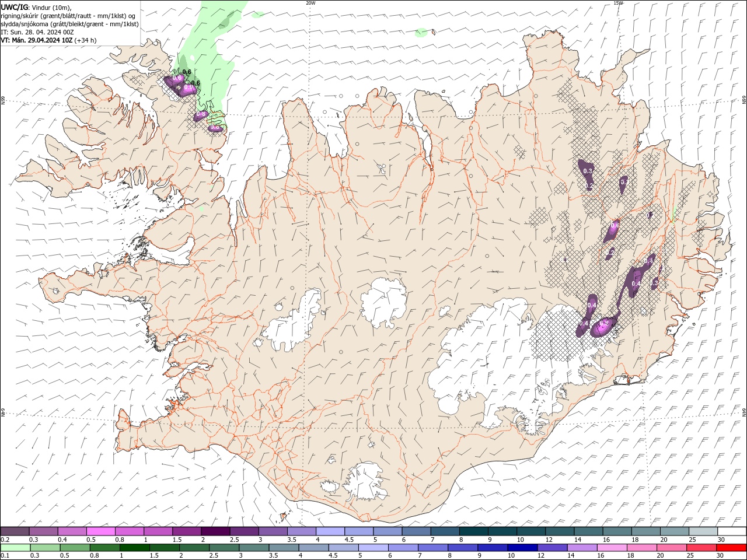Click the 'IT: Sun. 28. 04. 2024 00Z' line
747x560 pixels.
click(x=37, y=32)
